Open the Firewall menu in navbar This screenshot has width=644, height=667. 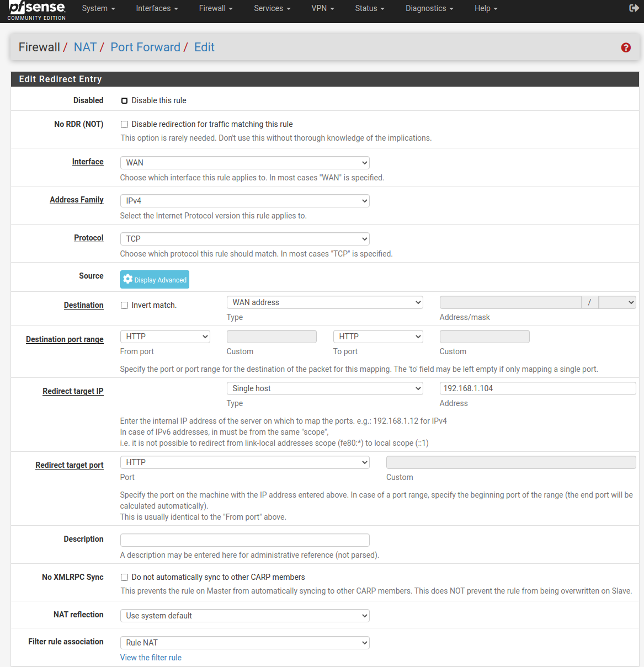coord(215,8)
